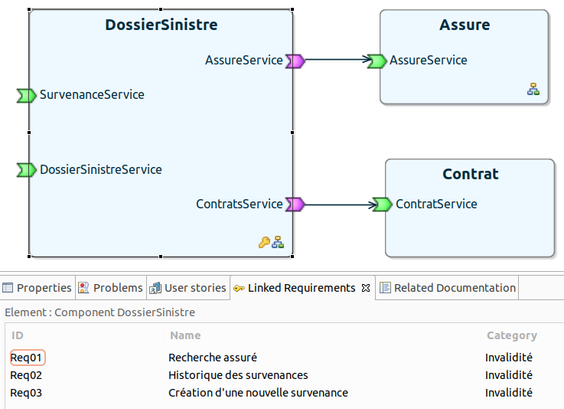Select requirement Req01 in the table
This screenshot has height=409, width=564.
(x=26, y=358)
